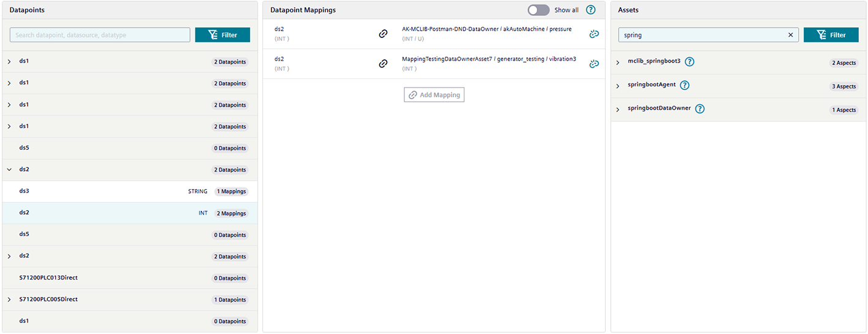This screenshot has width=868, height=334.
Task: Expand the S71200PLC005Direct datasource
Action: coord(9,300)
